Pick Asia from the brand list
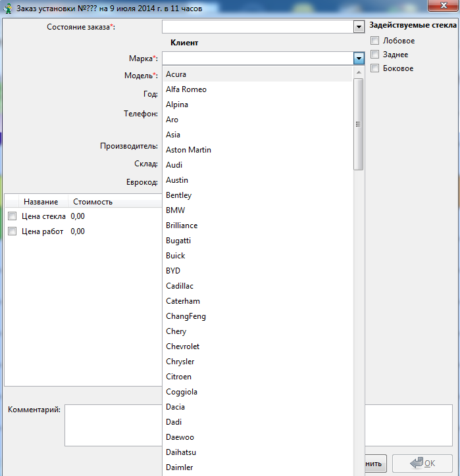Screen dimensions: 460x476 pos(258,135)
